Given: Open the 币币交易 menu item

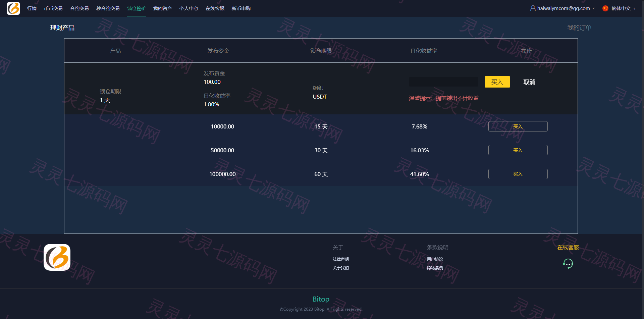Looking at the screenshot, I should click(53, 8).
